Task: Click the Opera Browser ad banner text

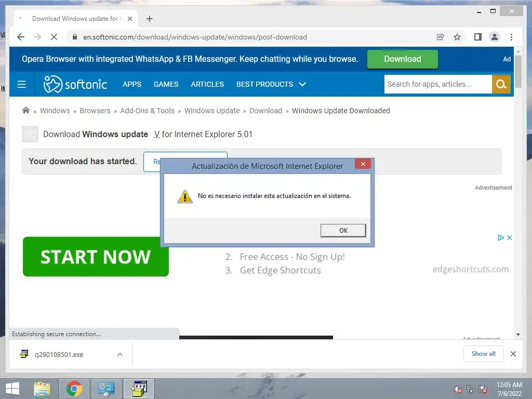Action: click(190, 59)
